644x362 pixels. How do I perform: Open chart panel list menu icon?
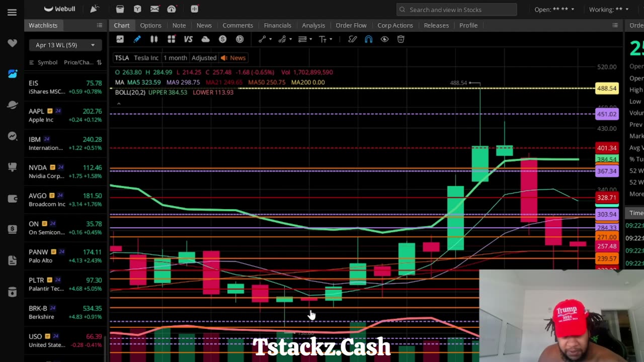615,25
